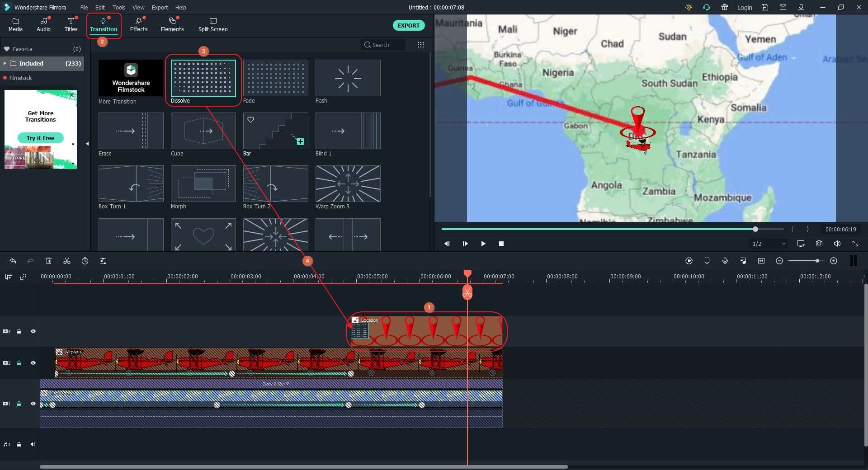Expand the Included transitions folder

5,63
